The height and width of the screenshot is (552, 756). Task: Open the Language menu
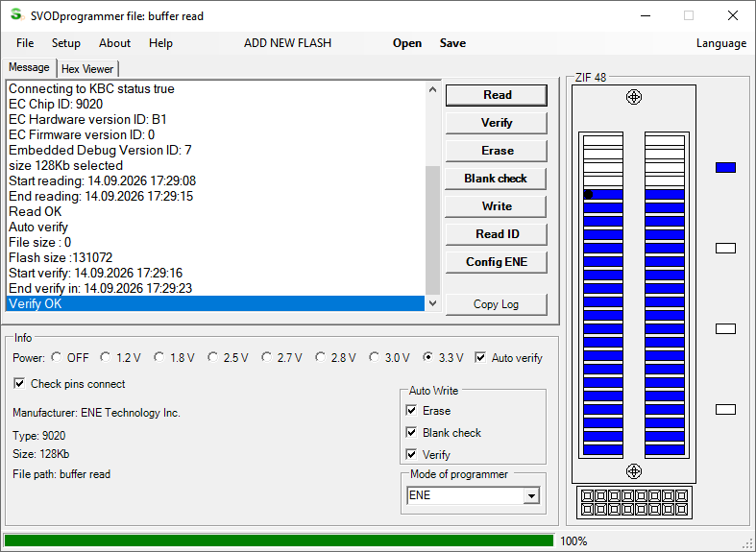point(721,43)
